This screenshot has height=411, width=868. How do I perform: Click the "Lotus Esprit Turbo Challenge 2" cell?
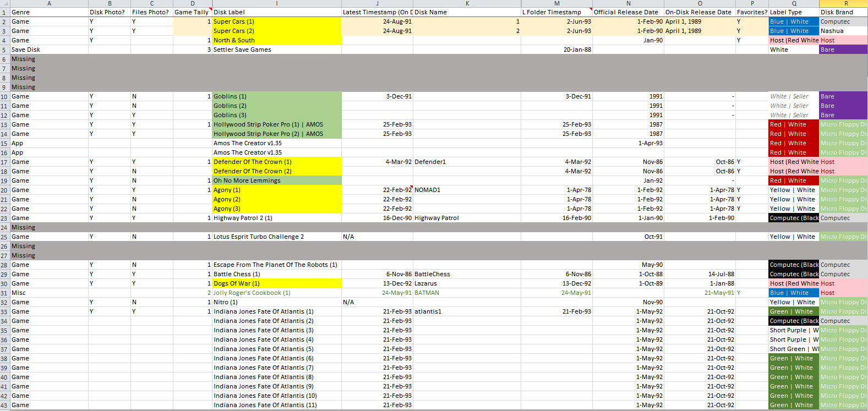[x=276, y=237]
